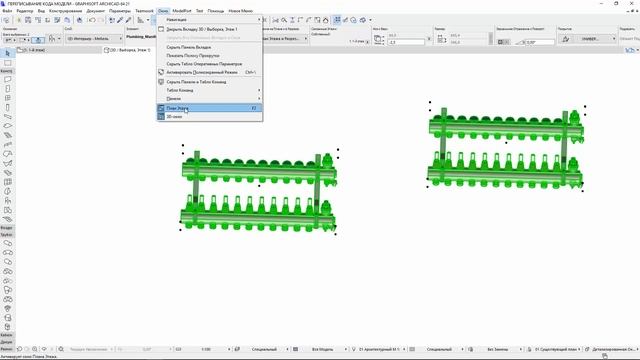The width and height of the screenshot is (640, 360).
Task: Click Redo arrow in top toolbar
Action: [x=100, y=20]
